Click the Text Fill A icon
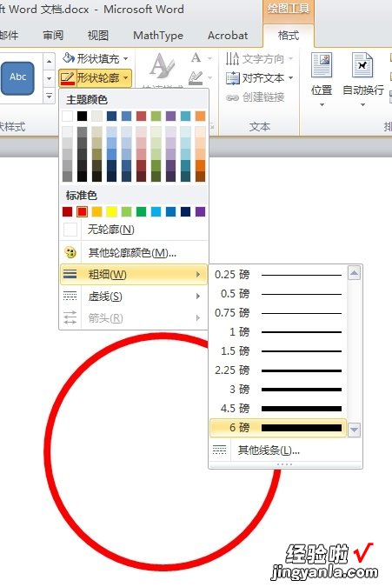The height and width of the screenshot is (587, 392). (196, 57)
